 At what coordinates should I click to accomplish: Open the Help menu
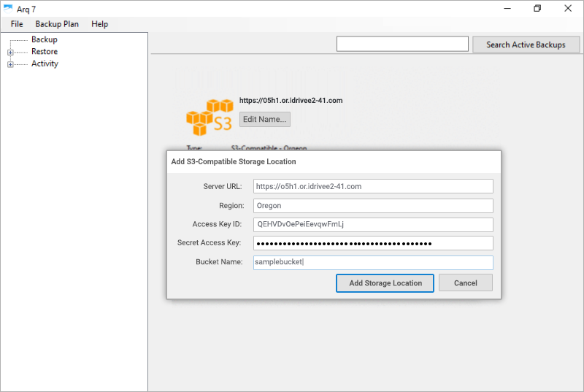point(99,24)
